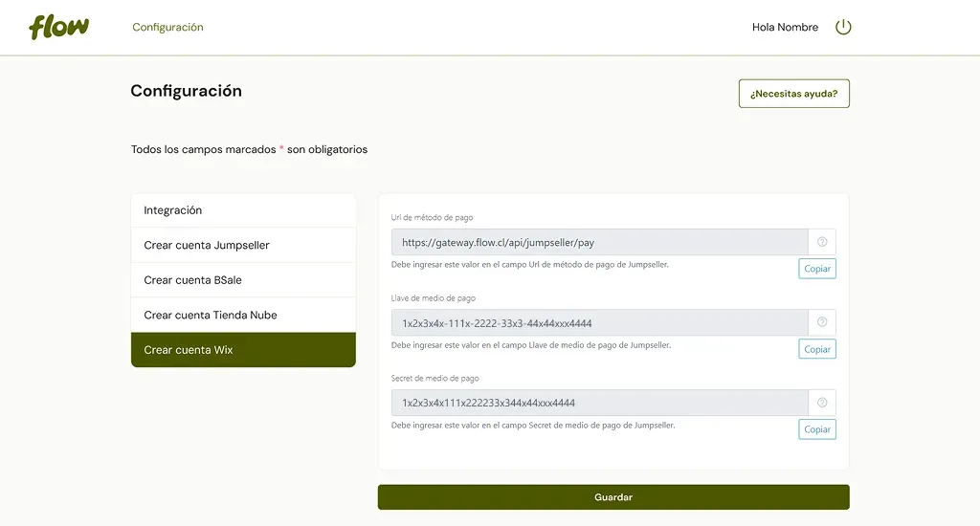Click the power logout icon
This screenshot has width=980, height=526.
[x=843, y=27]
